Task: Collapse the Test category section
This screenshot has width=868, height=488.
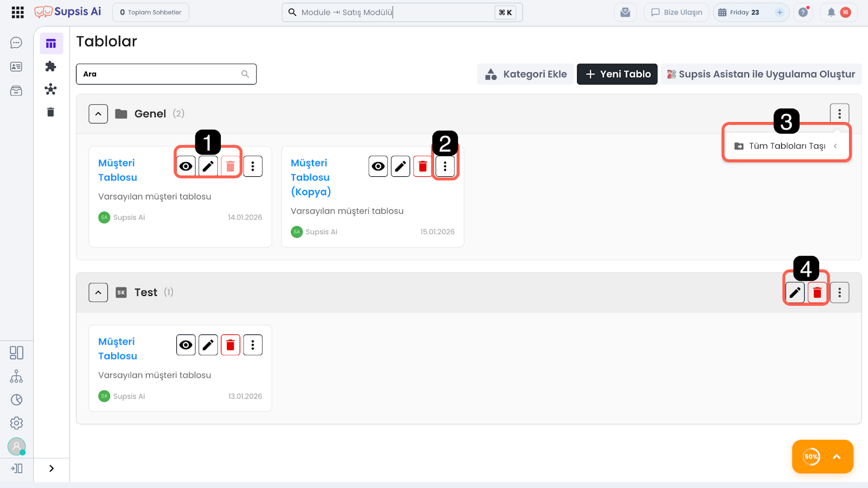Action: tap(98, 293)
